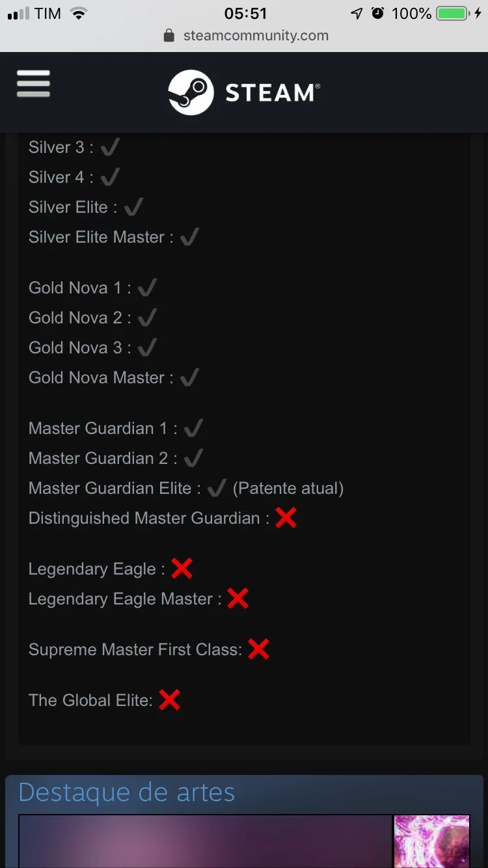488x868 pixels.
Task: Click checkmark beside Master Guardian Elite
Action: coord(217,487)
